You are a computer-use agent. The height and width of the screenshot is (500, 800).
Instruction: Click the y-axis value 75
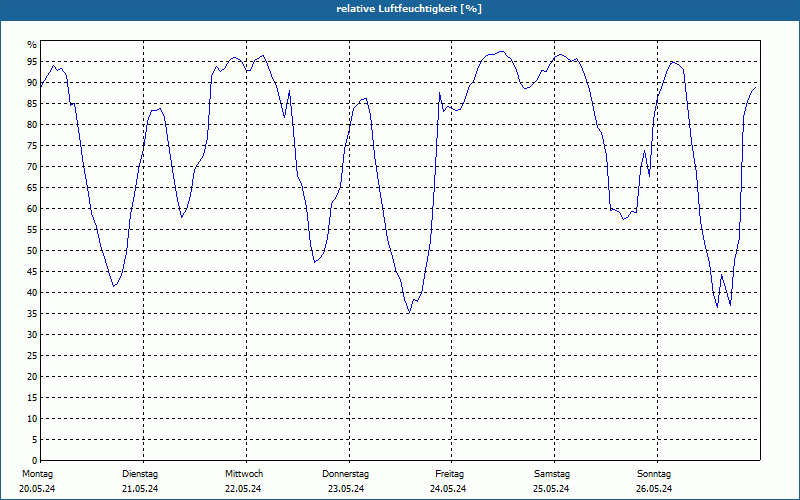pos(32,145)
